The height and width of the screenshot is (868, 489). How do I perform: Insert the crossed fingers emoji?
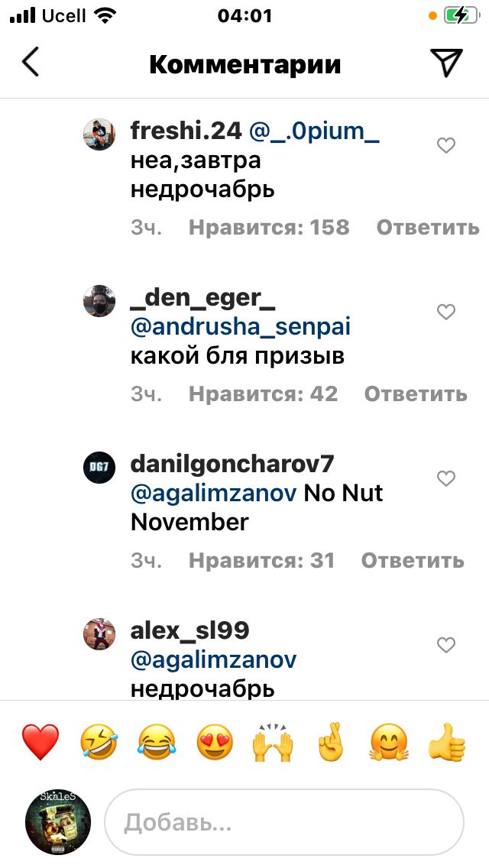(x=331, y=742)
